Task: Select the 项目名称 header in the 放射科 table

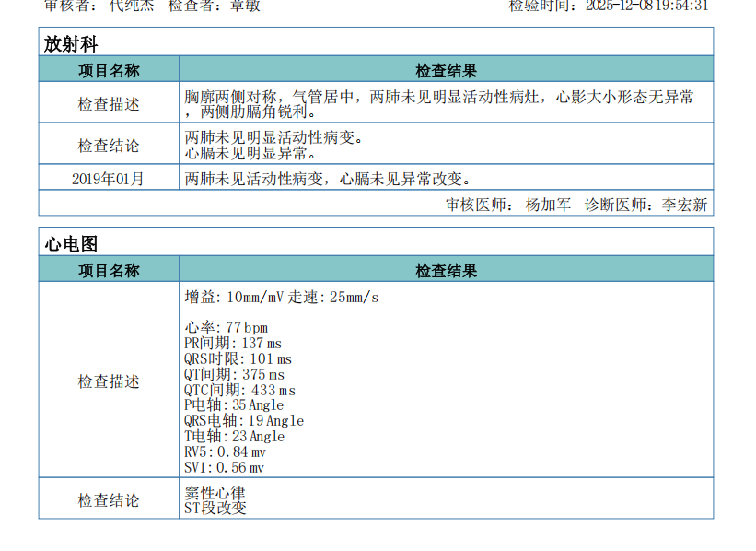Action: click(109, 70)
